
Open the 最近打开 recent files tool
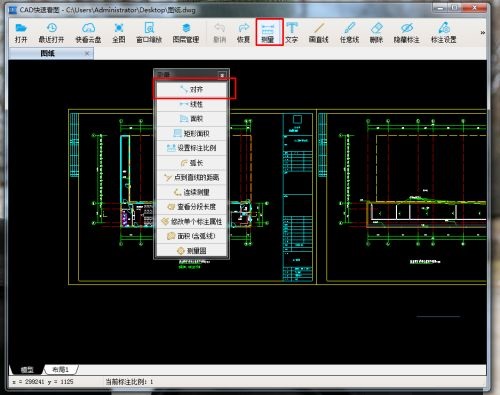[x=51, y=33]
